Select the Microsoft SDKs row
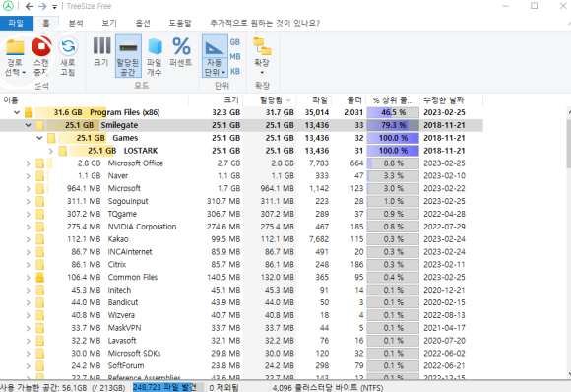Image resolution: width=571 pixels, height=392 pixels. click(241, 354)
